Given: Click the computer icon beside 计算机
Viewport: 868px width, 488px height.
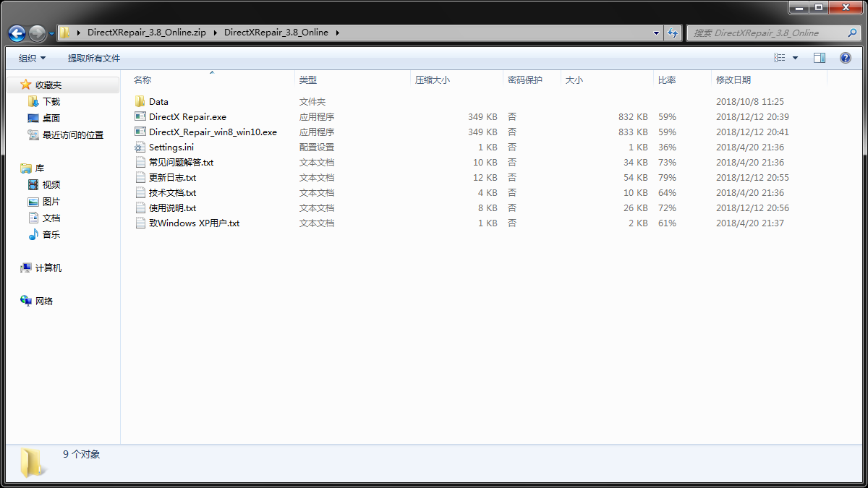Looking at the screenshot, I should [x=26, y=267].
